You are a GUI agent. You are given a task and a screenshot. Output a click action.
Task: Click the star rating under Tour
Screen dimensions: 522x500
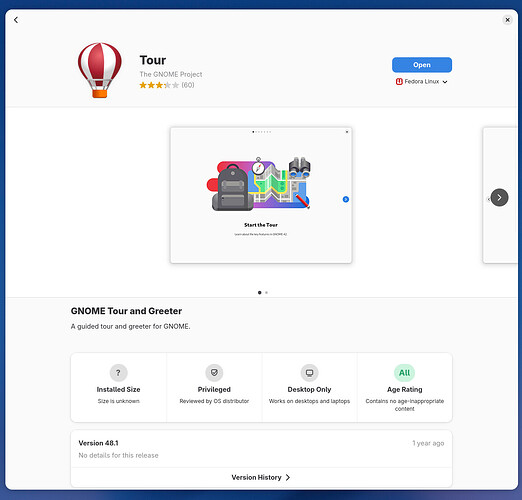click(x=159, y=85)
